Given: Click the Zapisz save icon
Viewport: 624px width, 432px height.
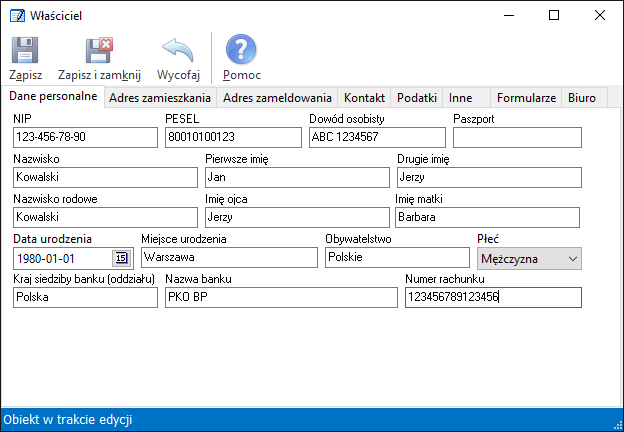Looking at the screenshot, I should point(25,51).
